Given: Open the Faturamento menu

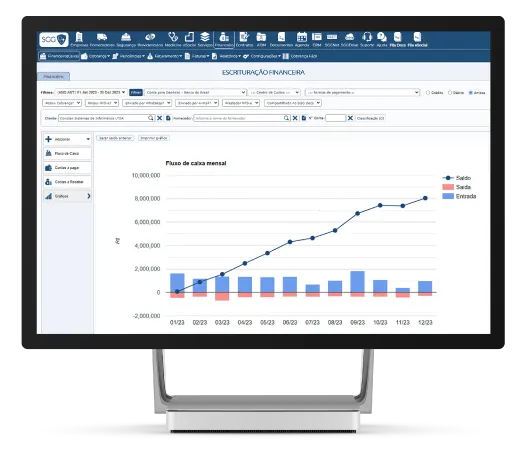Looking at the screenshot, I should 165,56.
